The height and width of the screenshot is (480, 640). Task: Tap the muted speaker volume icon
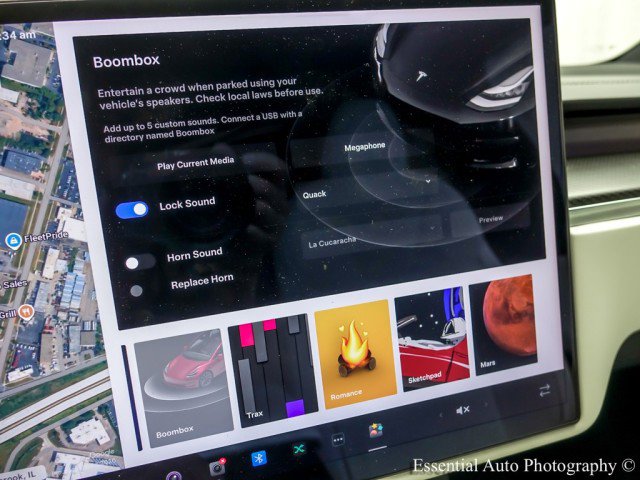tap(462, 410)
